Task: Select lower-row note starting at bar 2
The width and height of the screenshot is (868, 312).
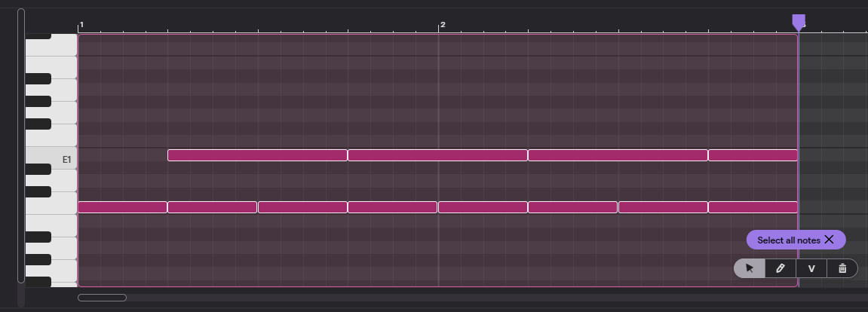Action: 483,207
